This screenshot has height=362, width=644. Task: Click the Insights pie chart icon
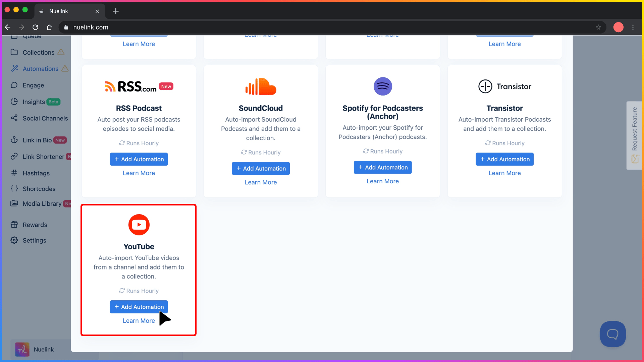click(x=14, y=102)
